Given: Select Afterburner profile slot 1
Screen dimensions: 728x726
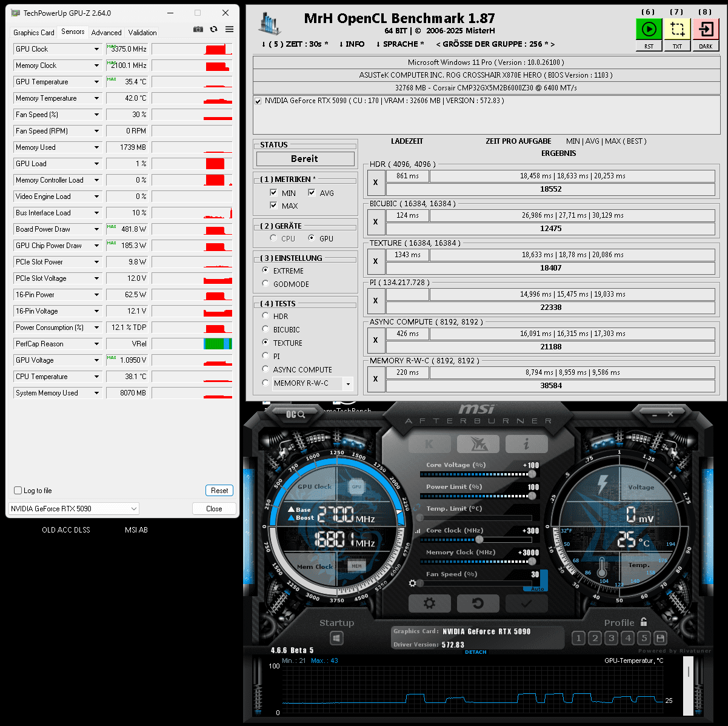Looking at the screenshot, I should click(578, 638).
